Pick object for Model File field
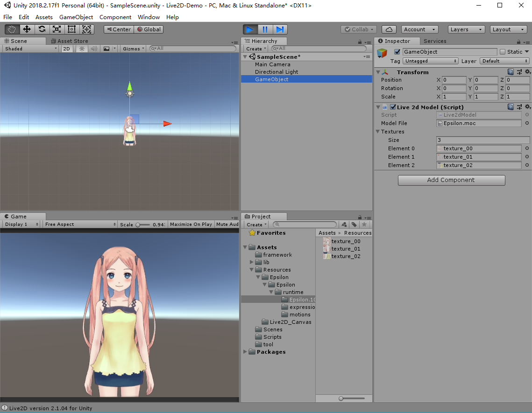 pos(527,123)
